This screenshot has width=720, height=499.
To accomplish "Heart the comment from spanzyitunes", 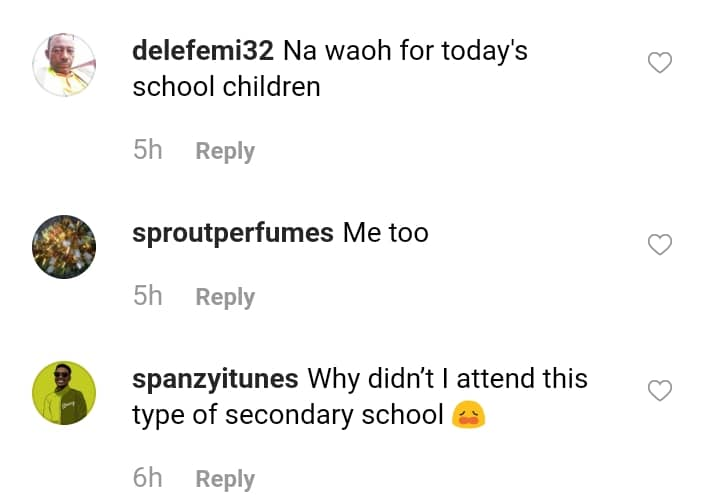I will [x=659, y=391].
